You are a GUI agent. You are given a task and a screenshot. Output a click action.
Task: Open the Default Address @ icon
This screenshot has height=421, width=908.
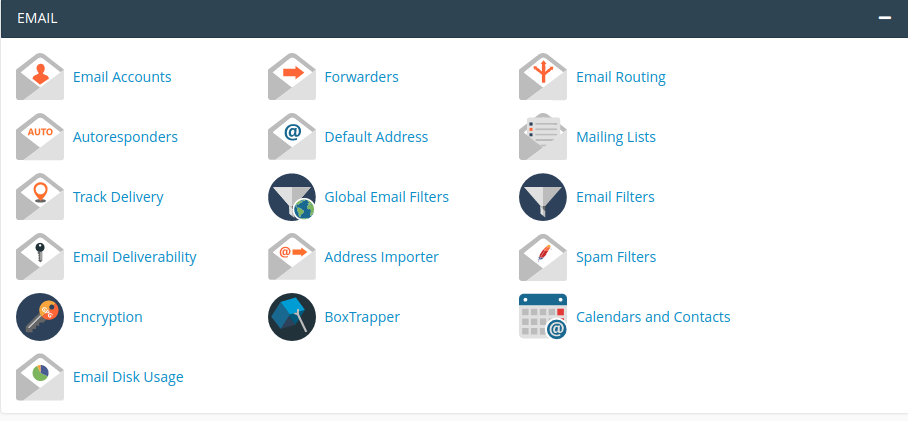[292, 137]
